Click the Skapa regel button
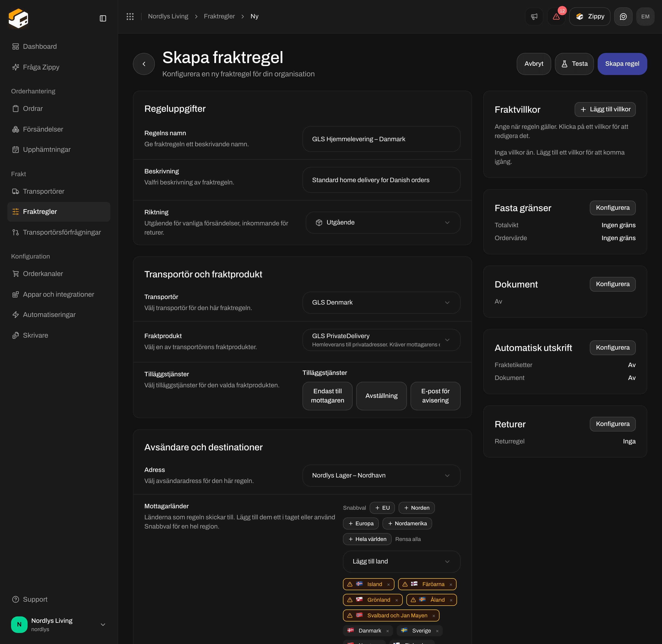The height and width of the screenshot is (644, 662). 622,63
